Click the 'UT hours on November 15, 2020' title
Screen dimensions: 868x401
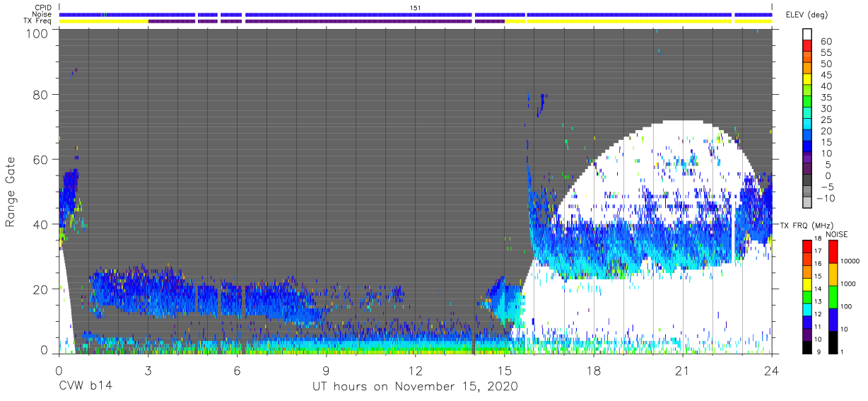(x=415, y=387)
